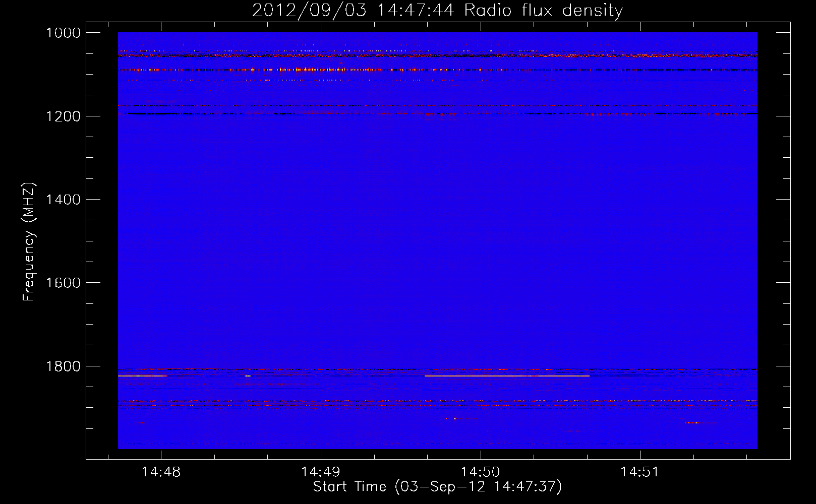Click the 1200 frequency tick label

pyautogui.click(x=64, y=116)
